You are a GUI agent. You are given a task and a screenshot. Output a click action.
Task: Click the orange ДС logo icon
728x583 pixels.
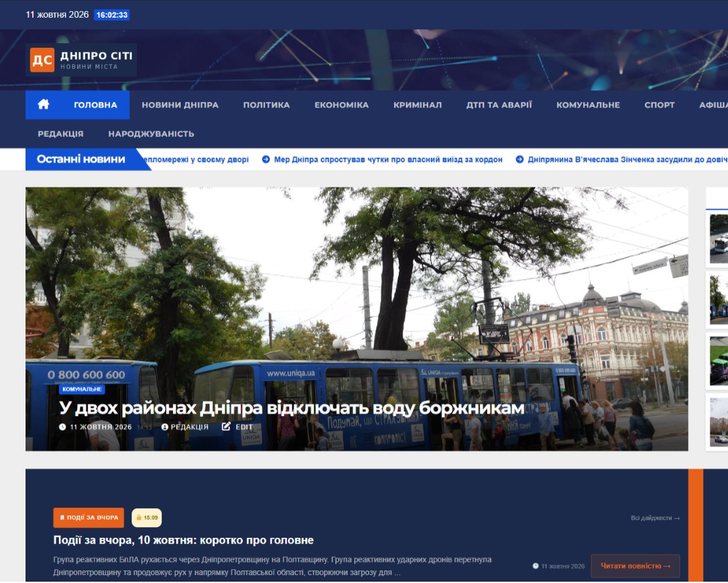pyautogui.click(x=43, y=60)
